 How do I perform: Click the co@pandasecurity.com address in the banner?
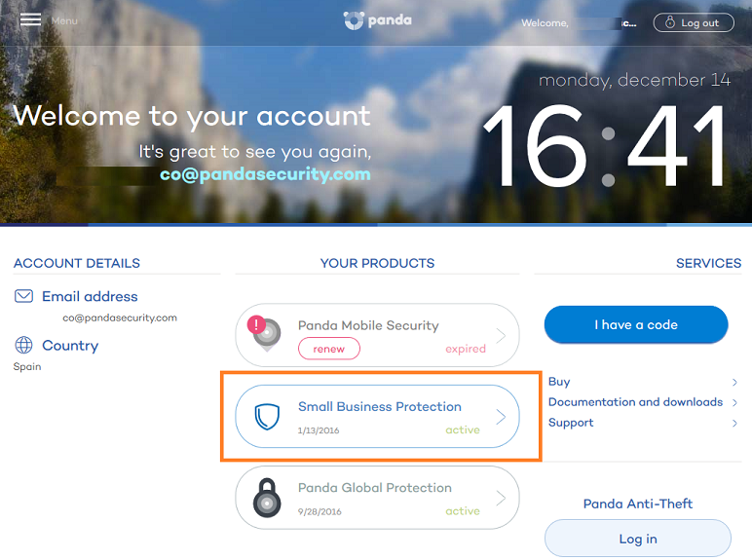pyautogui.click(x=265, y=174)
